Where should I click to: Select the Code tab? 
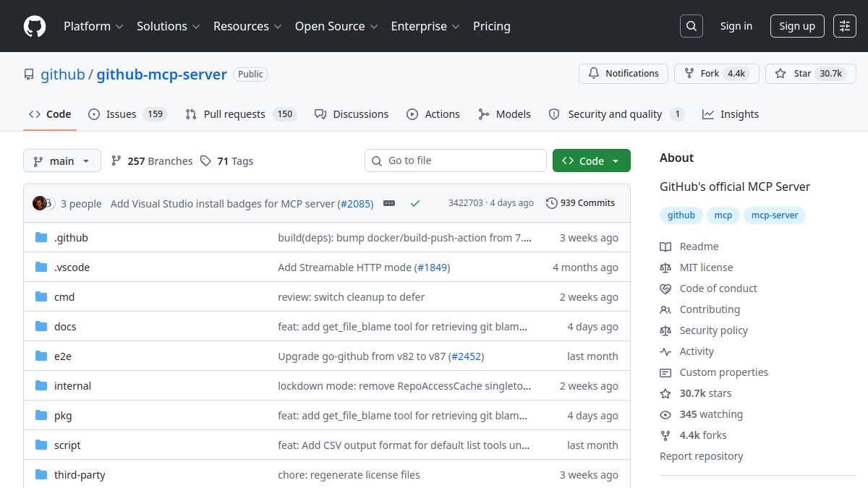50,114
